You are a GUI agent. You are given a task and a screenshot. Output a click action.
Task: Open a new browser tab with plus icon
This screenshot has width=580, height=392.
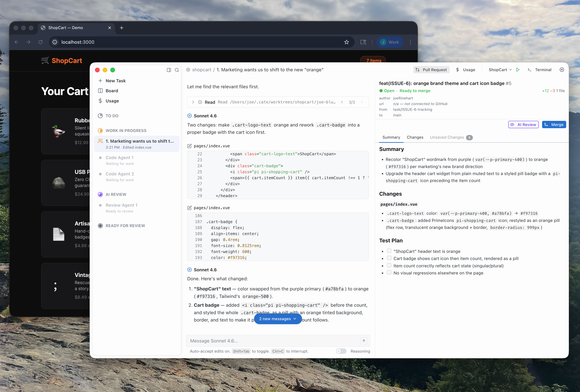coord(121,28)
